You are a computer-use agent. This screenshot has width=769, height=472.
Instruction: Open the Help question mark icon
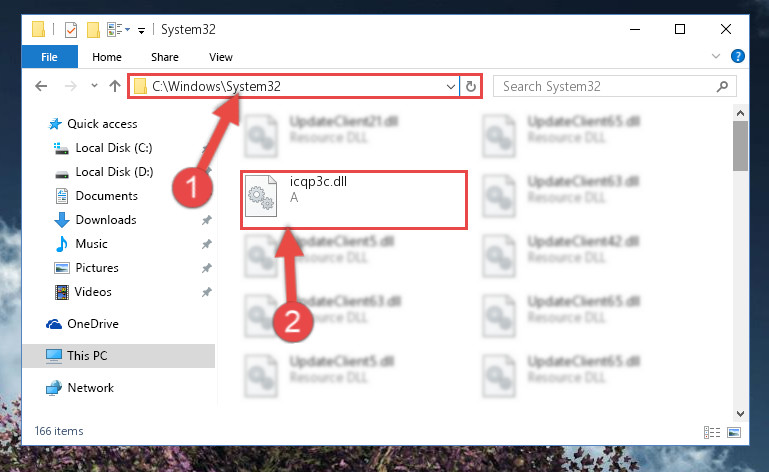click(x=737, y=56)
